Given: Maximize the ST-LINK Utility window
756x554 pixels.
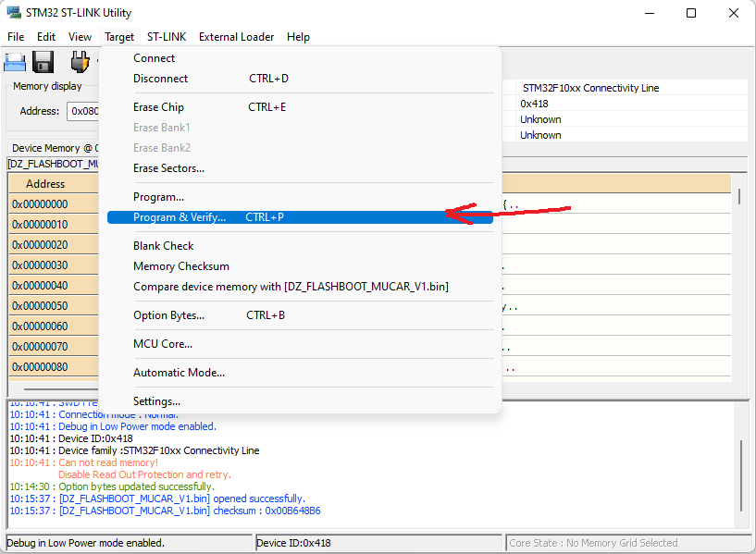Looking at the screenshot, I should pos(691,13).
